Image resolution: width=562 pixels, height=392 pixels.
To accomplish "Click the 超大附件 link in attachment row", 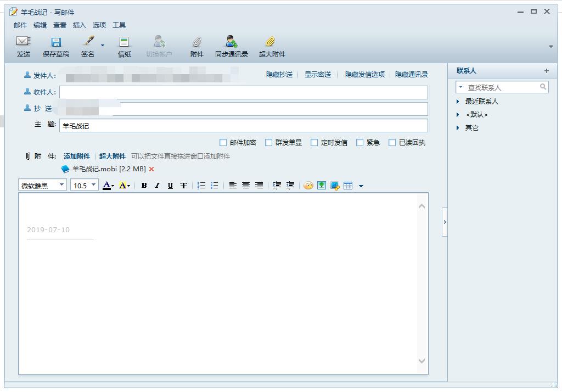I will click(x=112, y=156).
